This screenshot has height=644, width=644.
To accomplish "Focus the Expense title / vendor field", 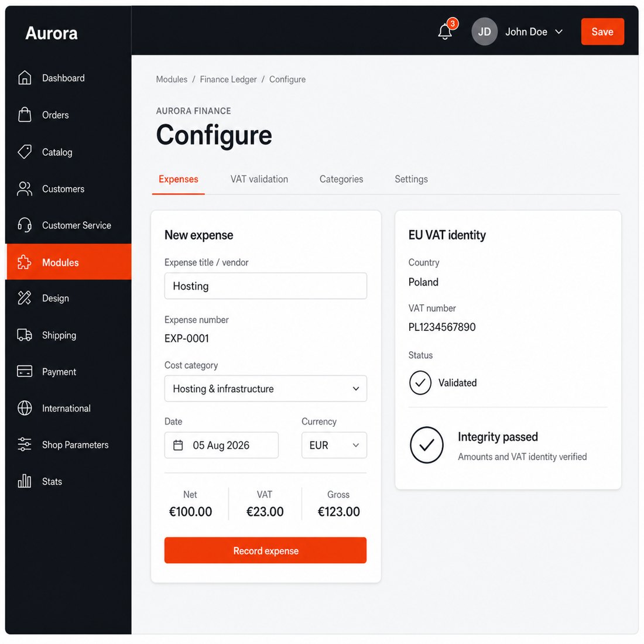I will click(266, 286).
